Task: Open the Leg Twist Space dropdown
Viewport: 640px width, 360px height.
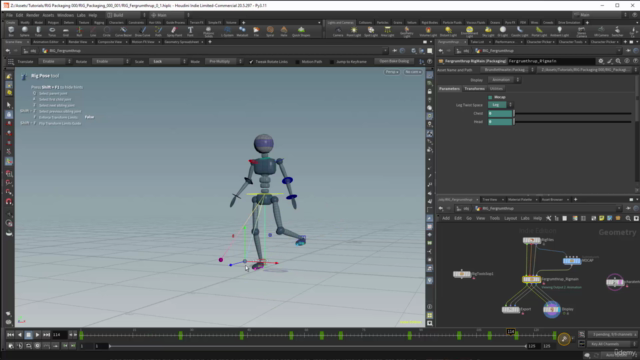Action: (x=500, y=105)
